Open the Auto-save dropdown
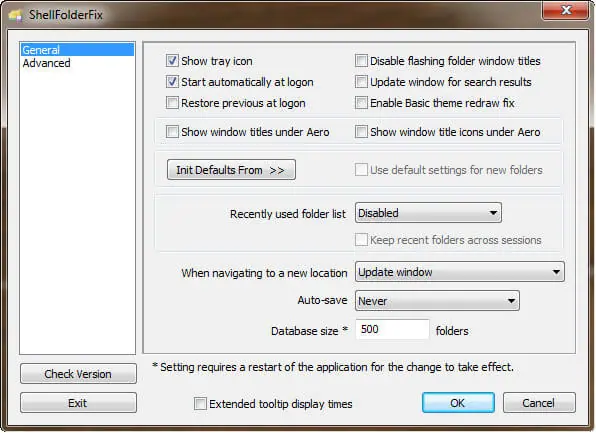The height and width of the screenshot is (433, 596). point(437,301)
